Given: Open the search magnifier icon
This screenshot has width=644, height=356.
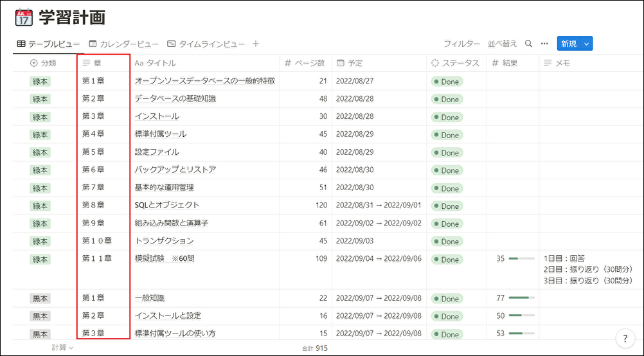Looking at the screenshot, I should (528, 44).
